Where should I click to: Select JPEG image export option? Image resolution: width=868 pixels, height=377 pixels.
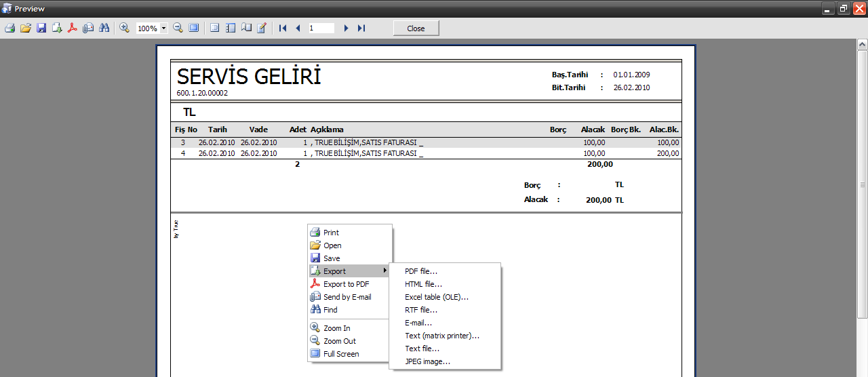pos(427,361)
